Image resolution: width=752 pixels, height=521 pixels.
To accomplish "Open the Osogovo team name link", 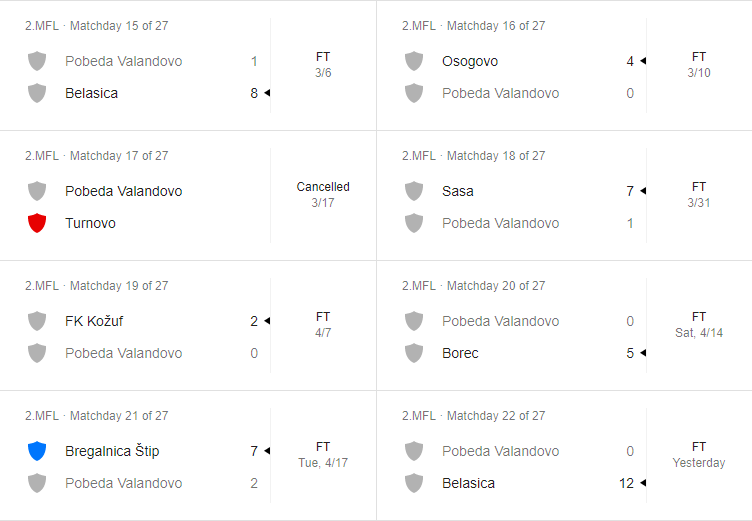I will tap(470, 61).
